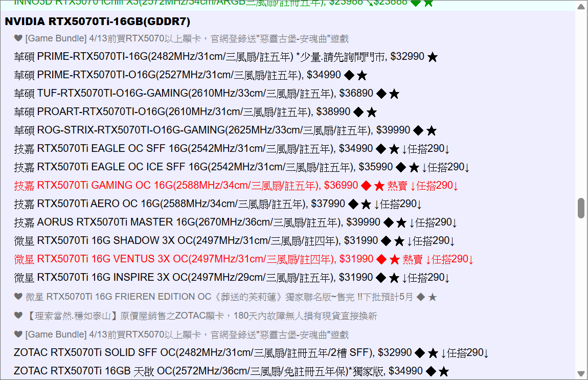
Task: Select the 華碩 TUF-RTX5070TI-O16G-GAMING $36890 item
Action: click(207, 94)
